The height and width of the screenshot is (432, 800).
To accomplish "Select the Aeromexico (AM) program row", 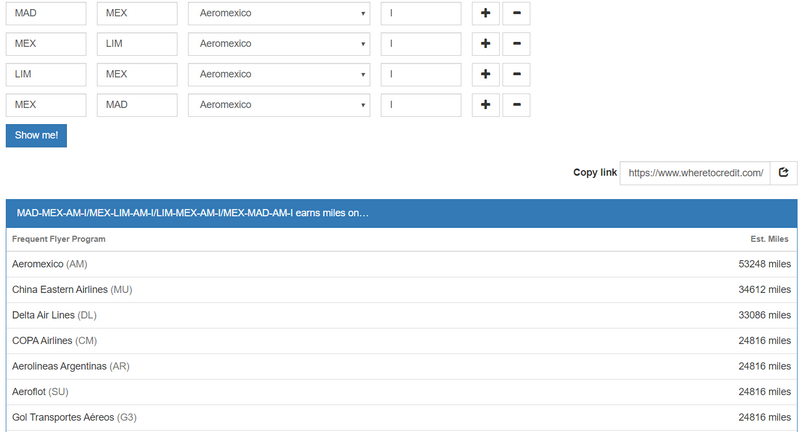I will tap(402, 264).
